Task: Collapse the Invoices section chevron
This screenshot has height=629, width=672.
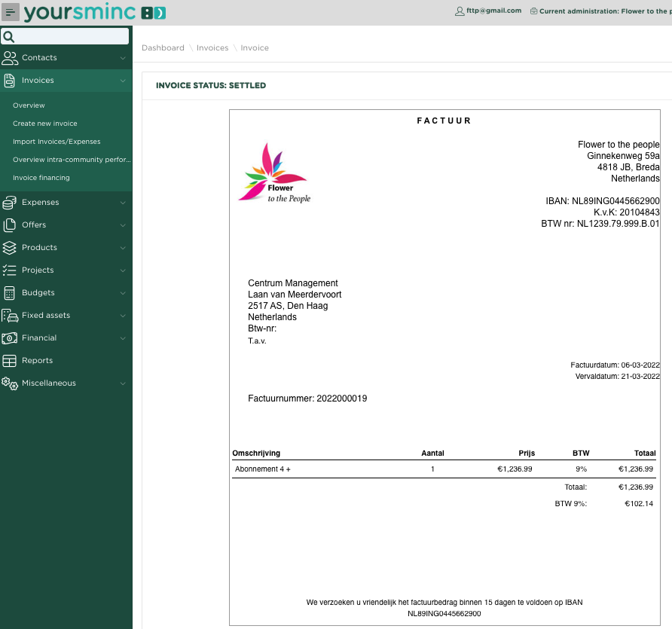Action: tap(123, 81)
